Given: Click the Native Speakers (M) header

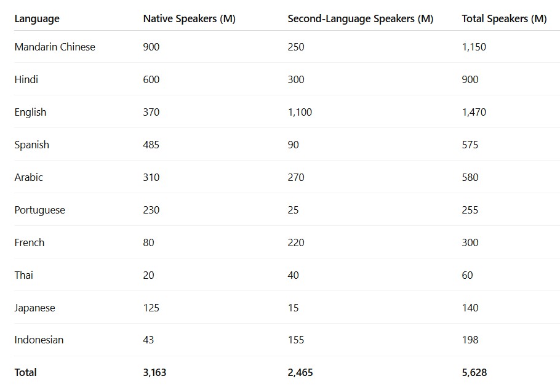Looking at the screenshot, I should [189, 18].
